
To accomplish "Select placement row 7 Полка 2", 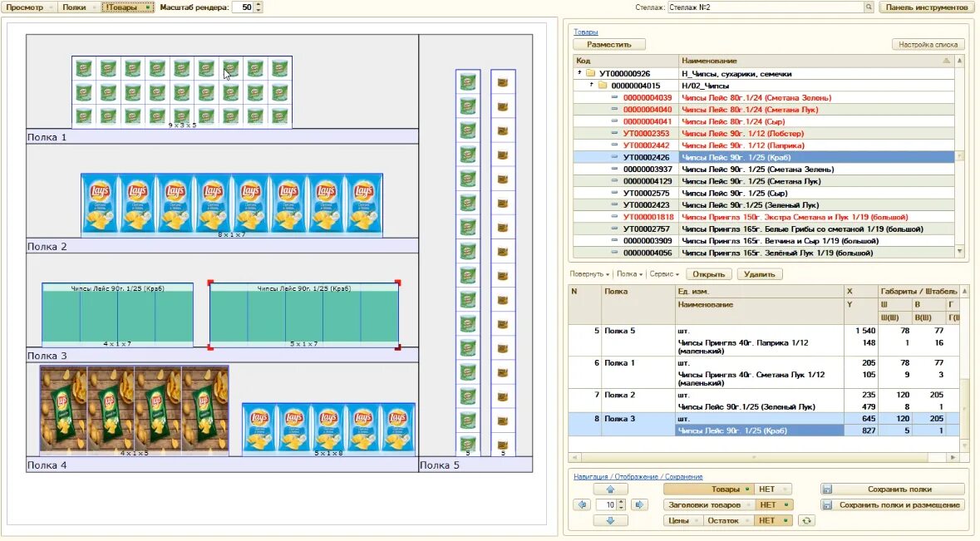I will point(764,401).
